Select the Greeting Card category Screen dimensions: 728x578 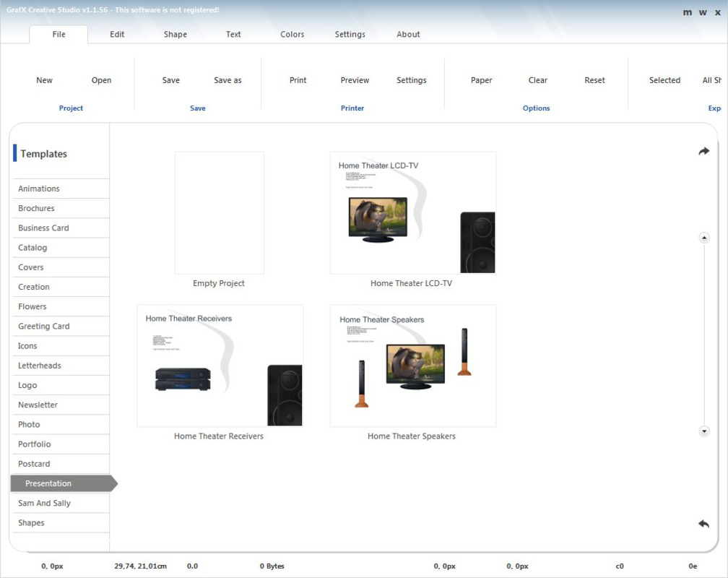(x=61, y=326)
